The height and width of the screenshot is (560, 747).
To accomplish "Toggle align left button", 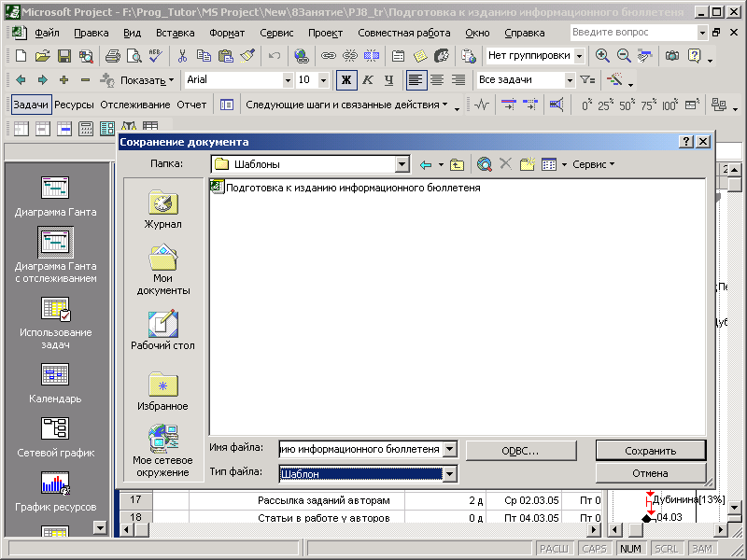I will (x=415, y=80).
